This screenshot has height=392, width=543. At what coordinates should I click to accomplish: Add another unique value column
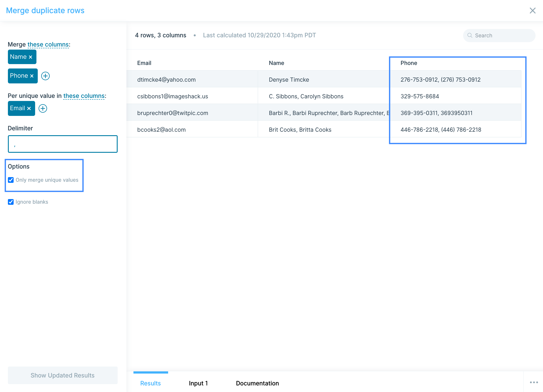point(43,108)
